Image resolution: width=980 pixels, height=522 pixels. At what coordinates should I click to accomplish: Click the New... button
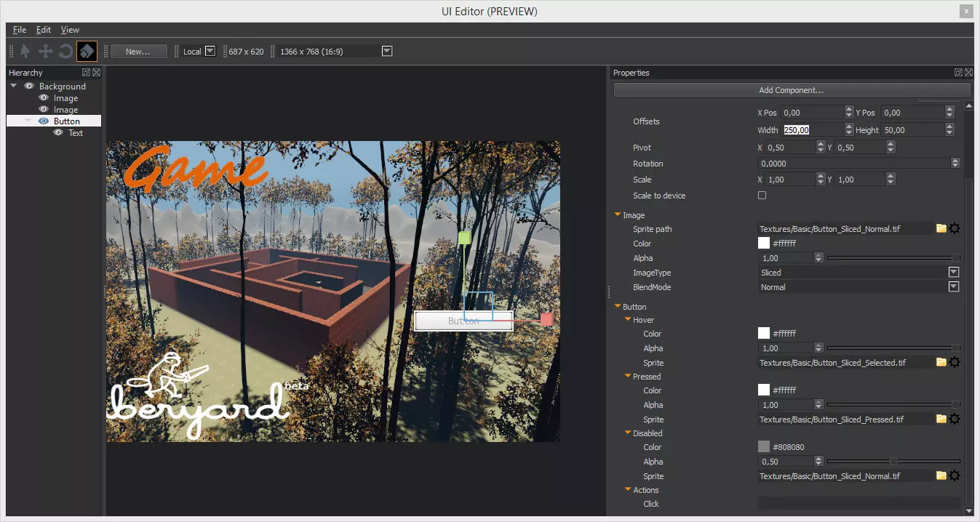138,52
